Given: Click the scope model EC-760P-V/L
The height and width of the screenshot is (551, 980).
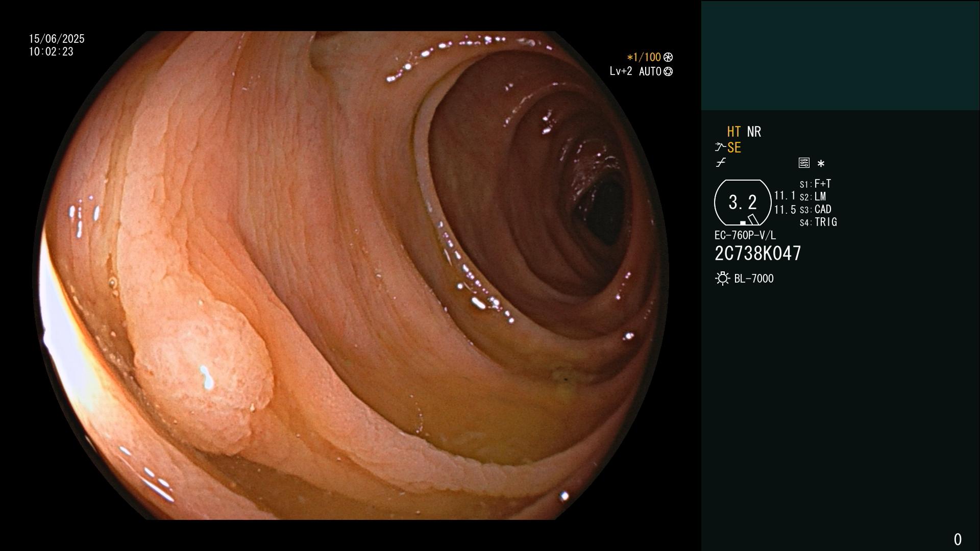Looking at the screenshot, I should click(x=745, y=235).
